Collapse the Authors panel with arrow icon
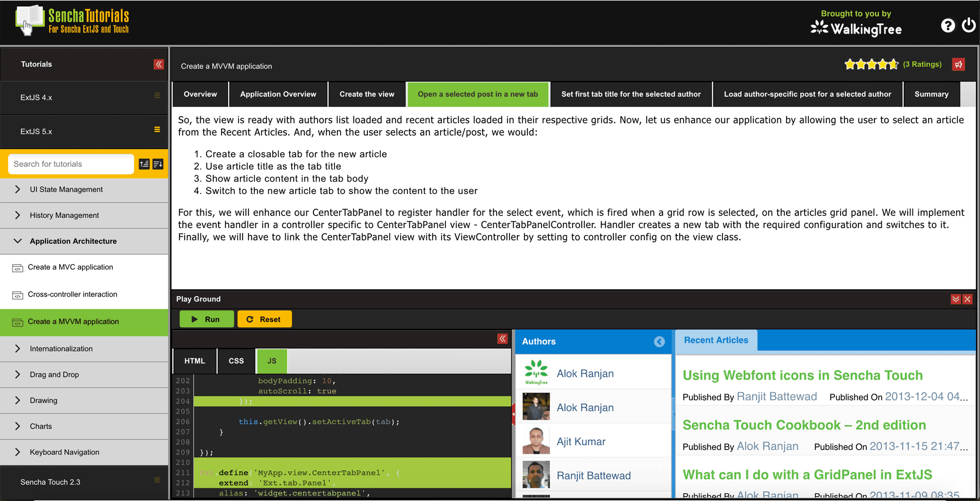 click(x=659, y=341)
